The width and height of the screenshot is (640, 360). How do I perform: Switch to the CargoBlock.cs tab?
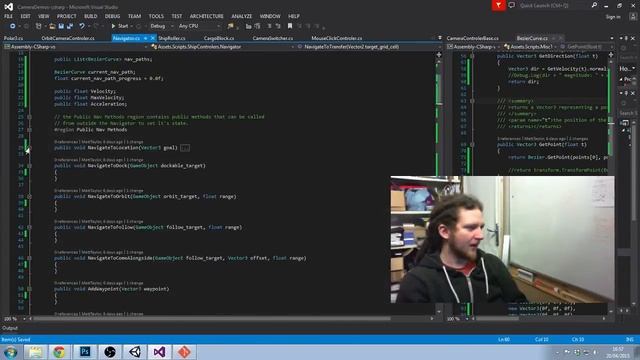click(x=219, y=38)
